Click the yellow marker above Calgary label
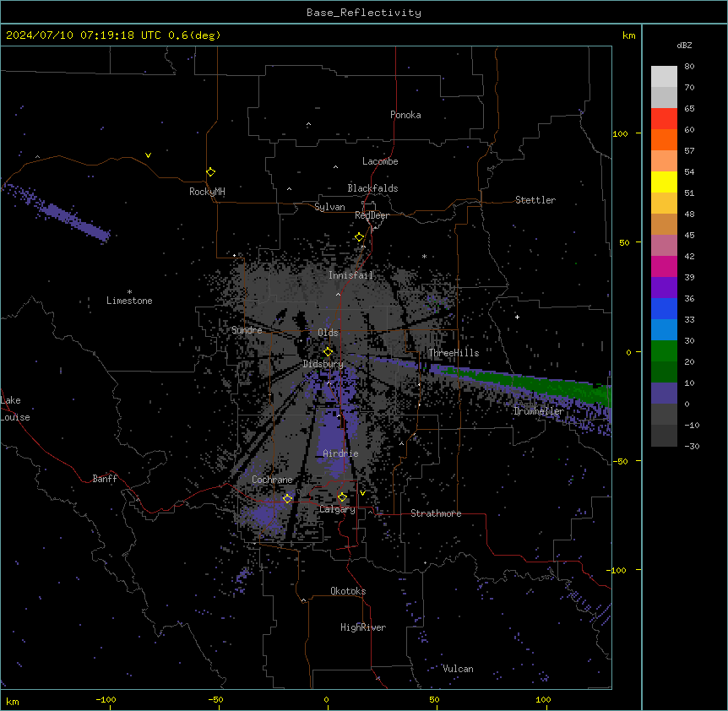 [x=342, y=497]
